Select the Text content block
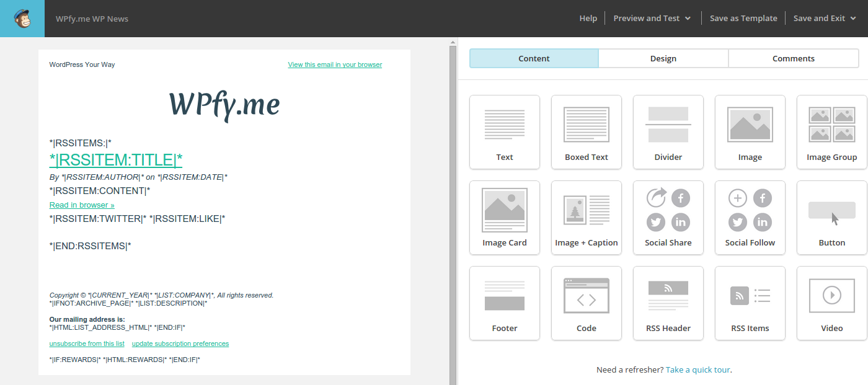 tap(505, 131)
